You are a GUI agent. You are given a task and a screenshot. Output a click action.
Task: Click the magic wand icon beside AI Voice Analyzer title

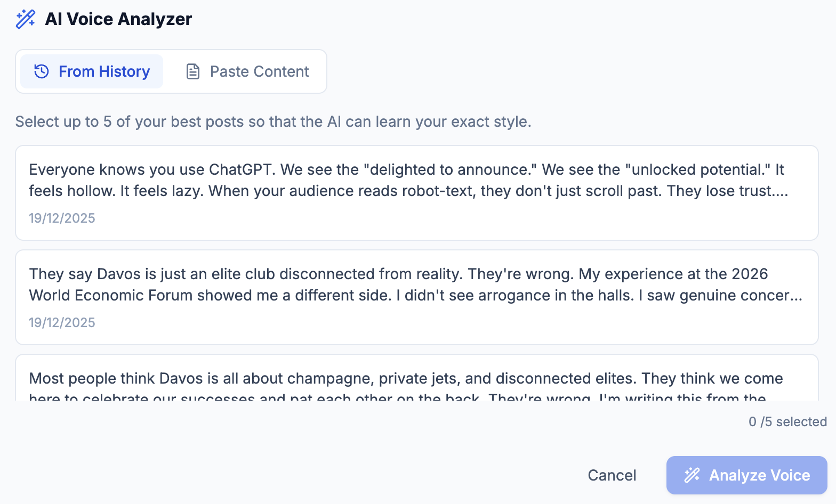pyautogui.click(x=26, y=19)
